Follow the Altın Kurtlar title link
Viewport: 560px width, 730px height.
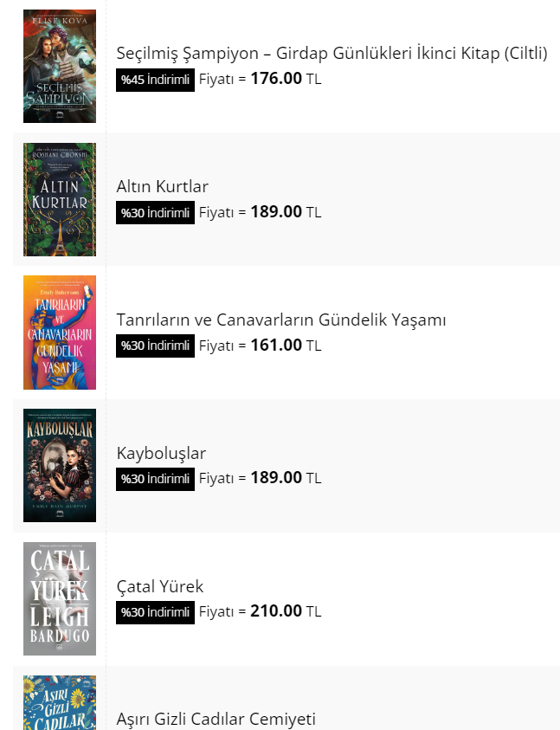(x=163, y=187)
